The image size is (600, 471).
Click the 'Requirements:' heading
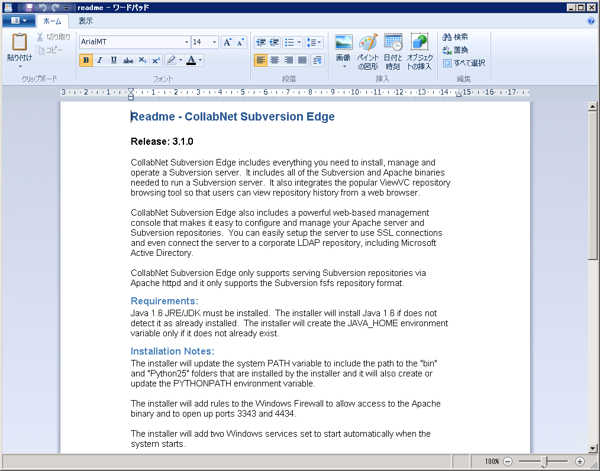(165, 301)
